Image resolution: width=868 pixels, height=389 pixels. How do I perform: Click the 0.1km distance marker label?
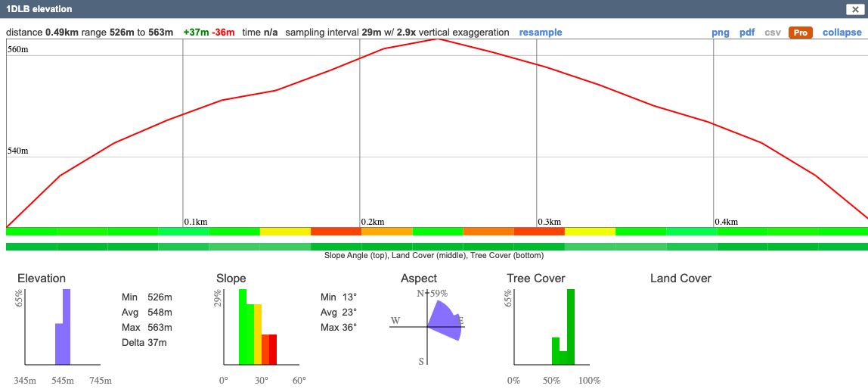(196, 222)
